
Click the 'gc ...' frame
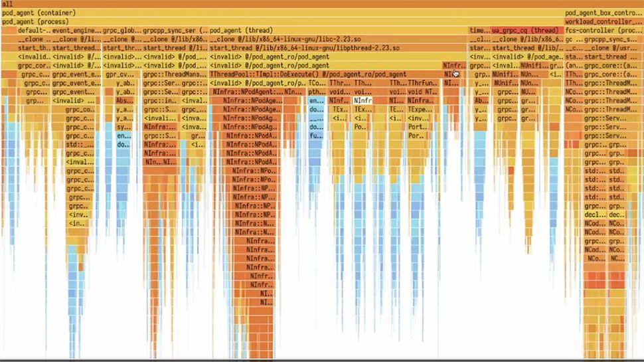coord(574,39)
